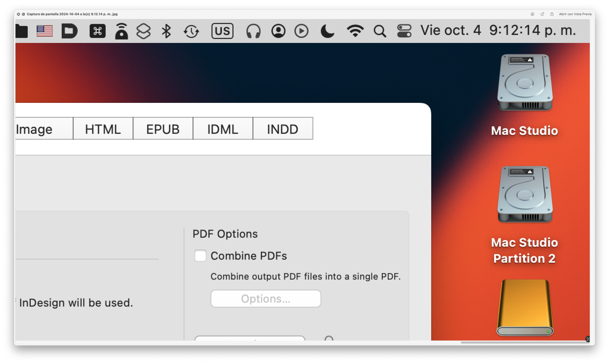Select the yellow external drive icon
Screen dimensions: 609x364
point(525,307)
